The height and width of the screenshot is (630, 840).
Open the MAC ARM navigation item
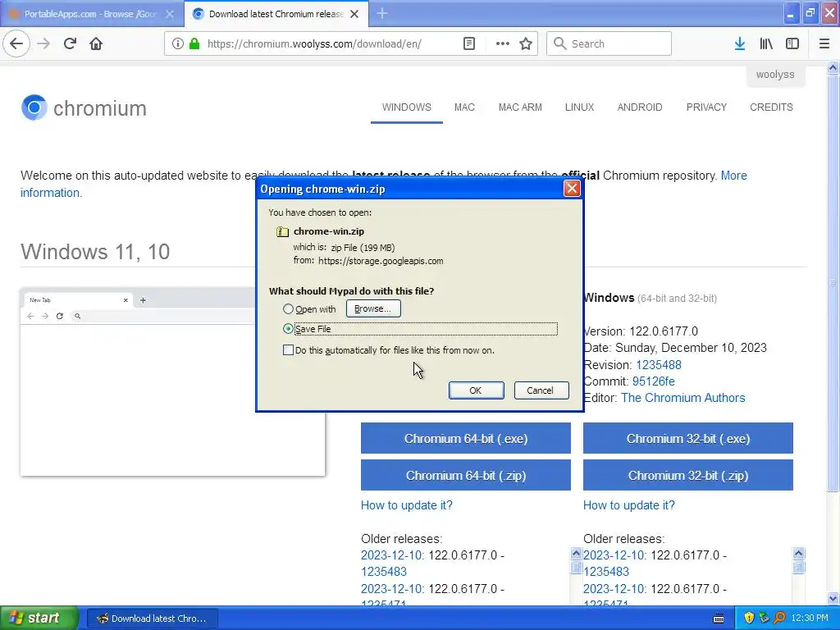[520, 107]
